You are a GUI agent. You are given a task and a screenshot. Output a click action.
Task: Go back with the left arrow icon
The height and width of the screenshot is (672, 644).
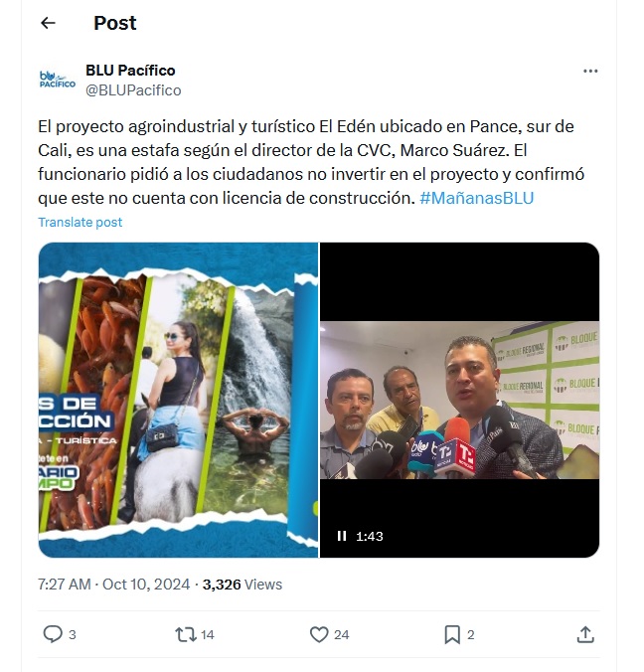pos(48,23)
